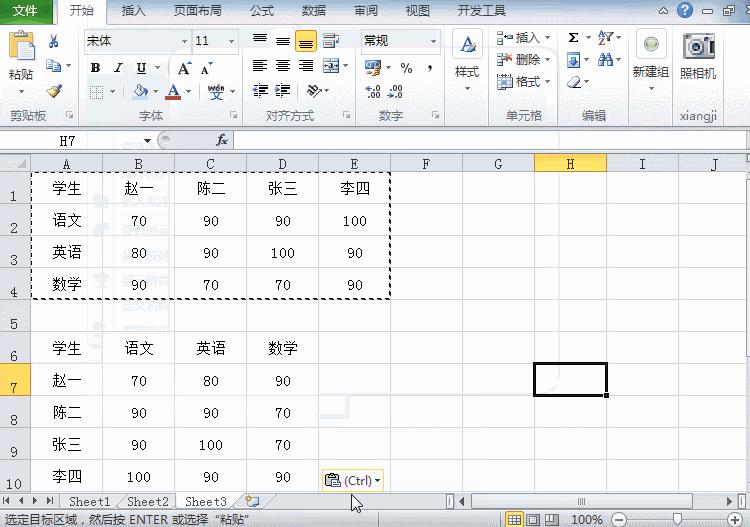This screenshot has width=750, height=527.
Task: Apply the fill color bucket
Action: click(141, 91)
